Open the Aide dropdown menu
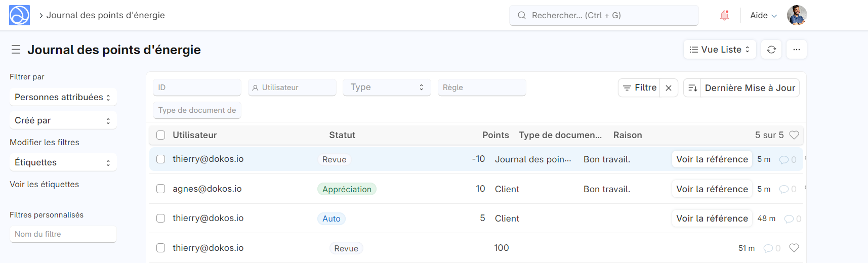This screenshot has width=868, height=263. pyautogui.click(x=763, y=15)
